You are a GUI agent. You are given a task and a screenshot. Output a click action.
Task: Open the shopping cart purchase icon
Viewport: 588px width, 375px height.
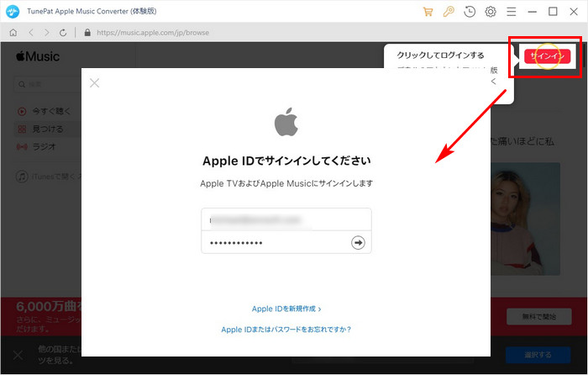coord(428,12)
